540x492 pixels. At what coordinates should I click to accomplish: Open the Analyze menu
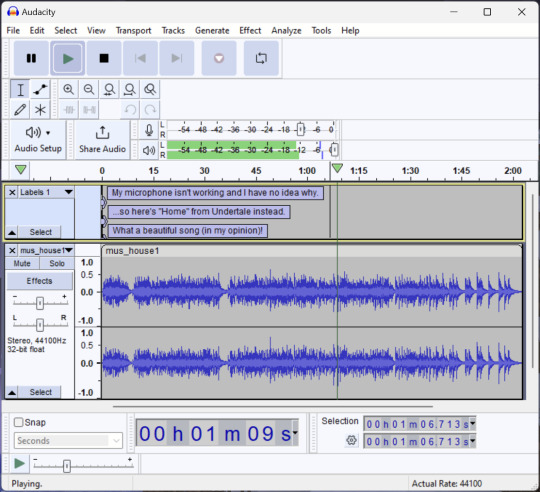pos(286,31)
